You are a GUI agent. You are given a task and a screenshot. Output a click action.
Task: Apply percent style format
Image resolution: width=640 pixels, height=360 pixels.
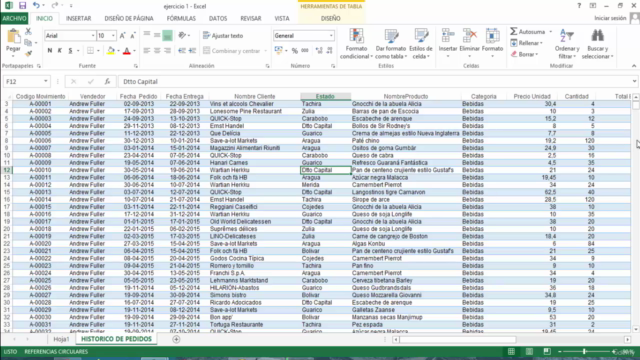click(x=295, y=51)
